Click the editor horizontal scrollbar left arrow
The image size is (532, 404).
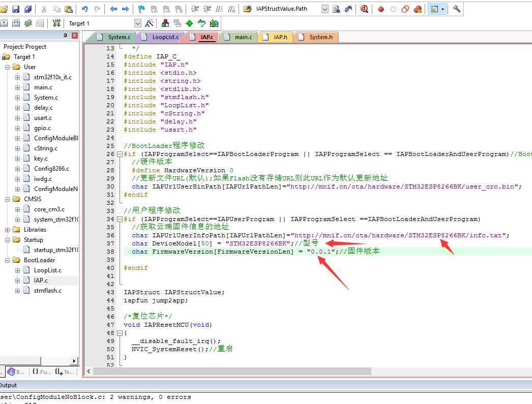click(88, 371)
